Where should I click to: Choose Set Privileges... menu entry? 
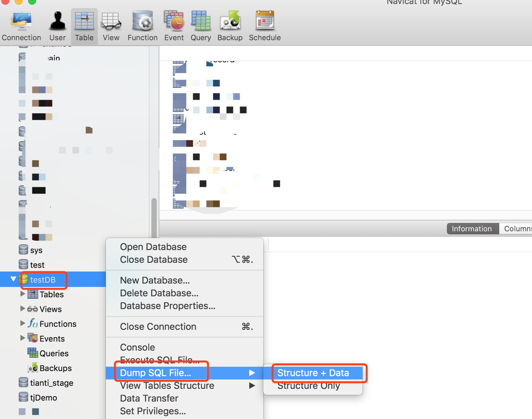185,411
